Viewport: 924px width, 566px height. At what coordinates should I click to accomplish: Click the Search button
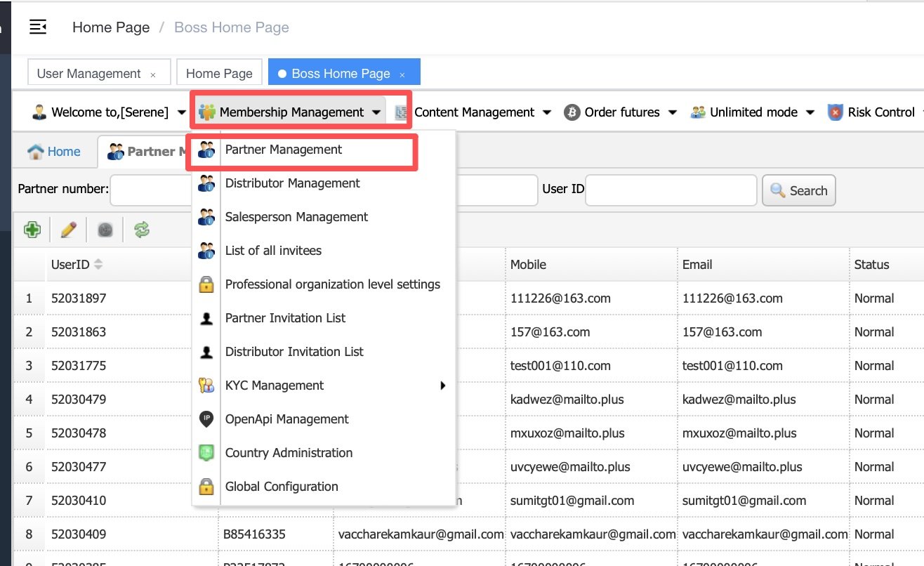click(799, 190)
